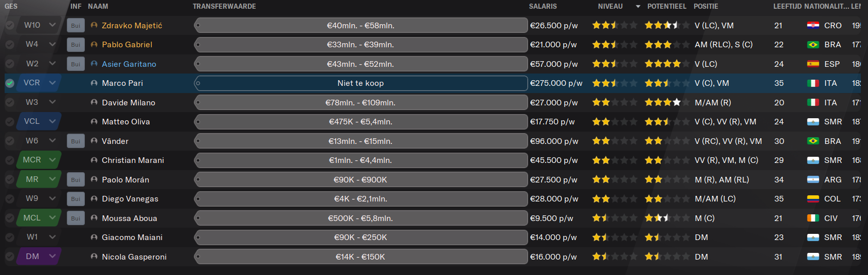Open Davide Milano's player profile
The width and height of the screenshot is (868, 275).
coord(129,102)
